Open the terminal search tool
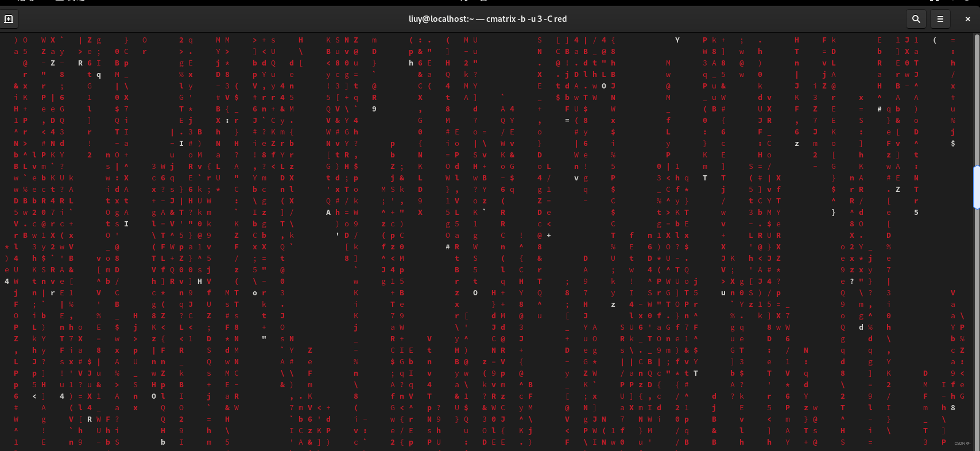Image resolution: width=980 pixels, height=451 pixels. point(916,19)
